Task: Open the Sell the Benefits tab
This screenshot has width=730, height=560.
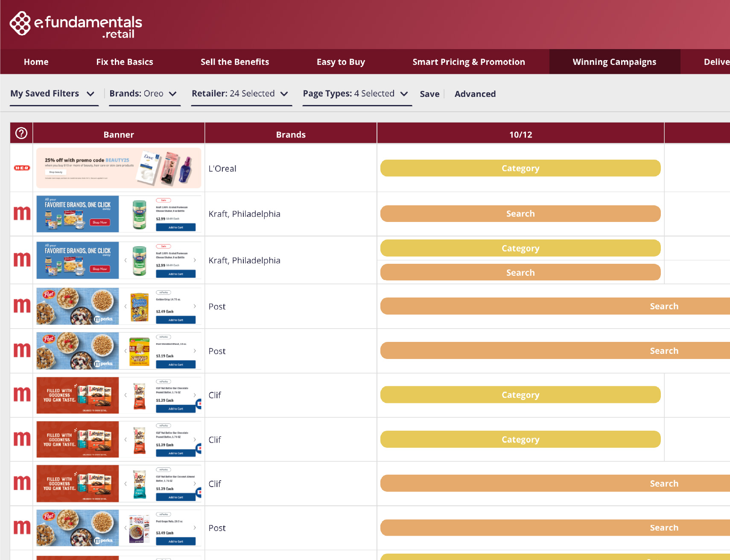Action: pos(235,62)
